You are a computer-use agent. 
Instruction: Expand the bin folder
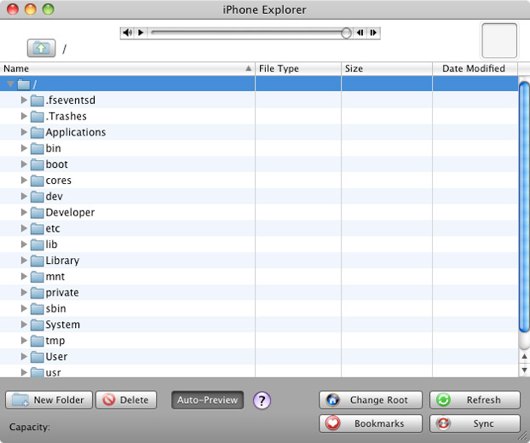tap(24, 148)
